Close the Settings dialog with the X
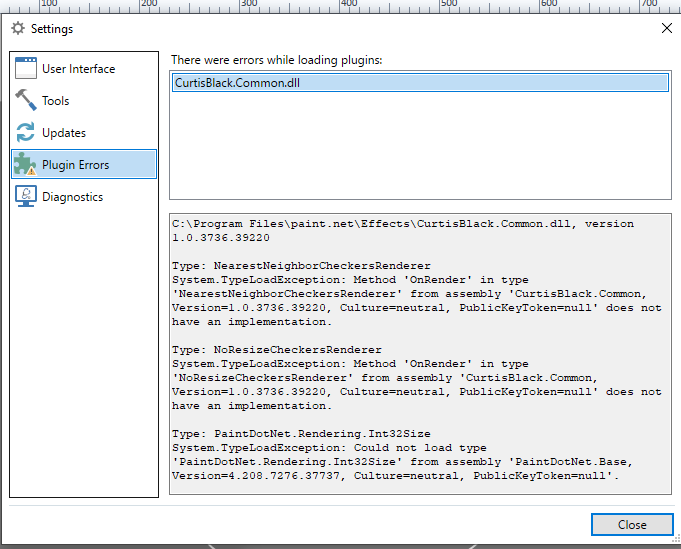This screenshot has height=549, width=681. pyautogui.click(x=667, y=29)
